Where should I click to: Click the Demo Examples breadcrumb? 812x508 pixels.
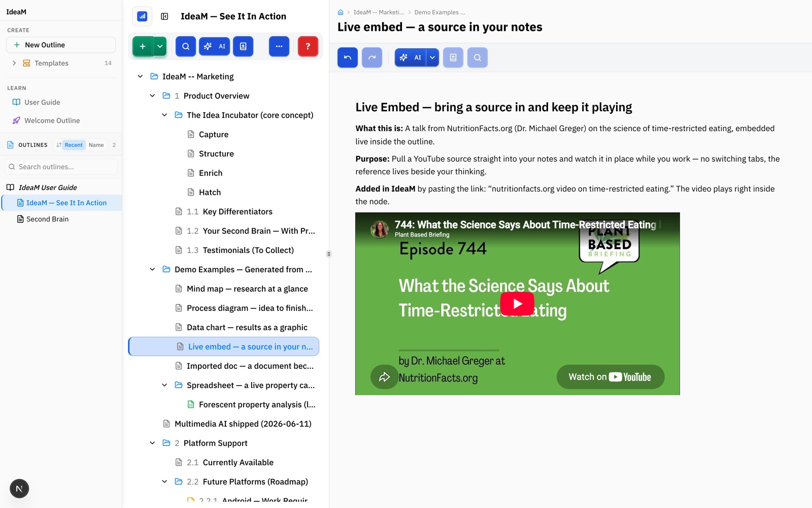coord(439,12)
